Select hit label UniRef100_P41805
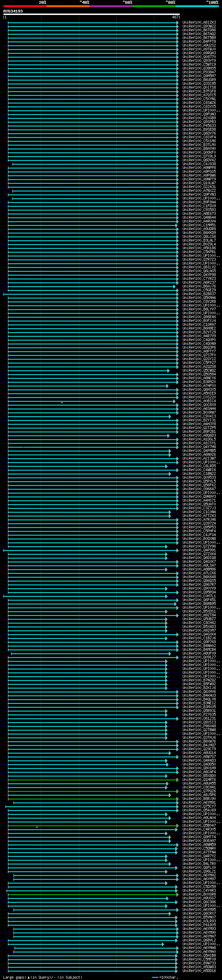Viewport: 222px width, 980px height. 199,925
